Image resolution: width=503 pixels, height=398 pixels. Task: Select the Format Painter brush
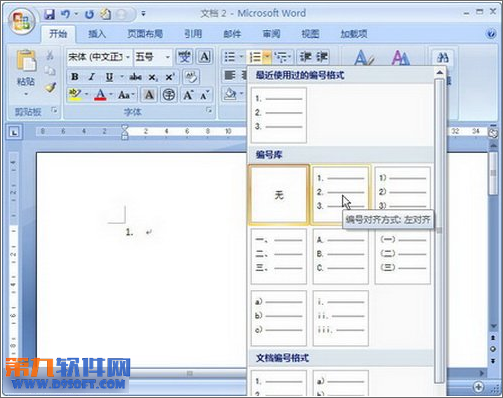click(x=50, y=87)
